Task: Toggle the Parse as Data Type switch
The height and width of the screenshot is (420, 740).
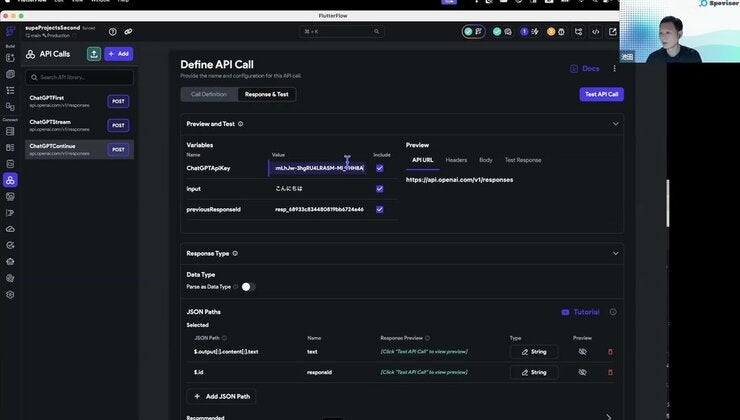Action: (x=248, y=287)
